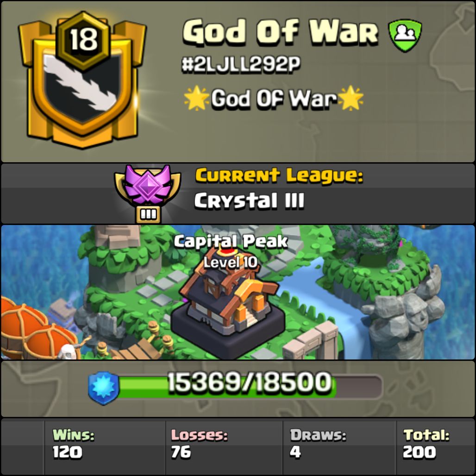The width and height of the screenshot is (476, 476).
Task: Click the green friendly clan shield icon
Action: coord(405,35)
